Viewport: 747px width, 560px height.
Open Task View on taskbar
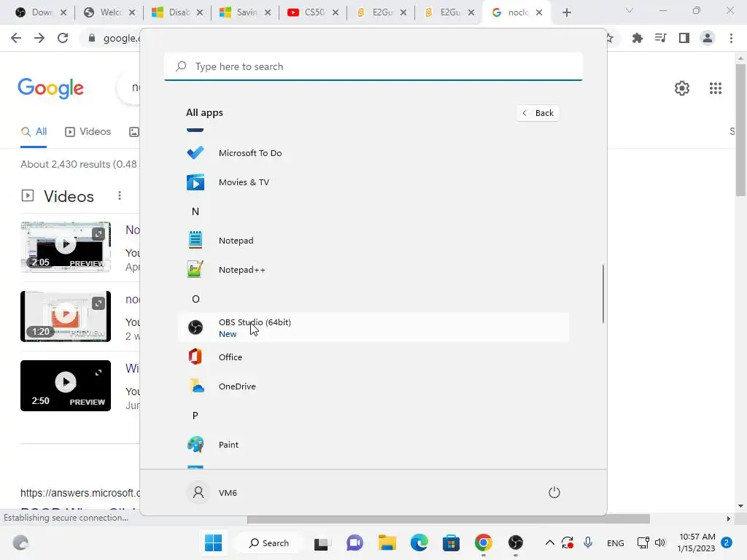322,542
